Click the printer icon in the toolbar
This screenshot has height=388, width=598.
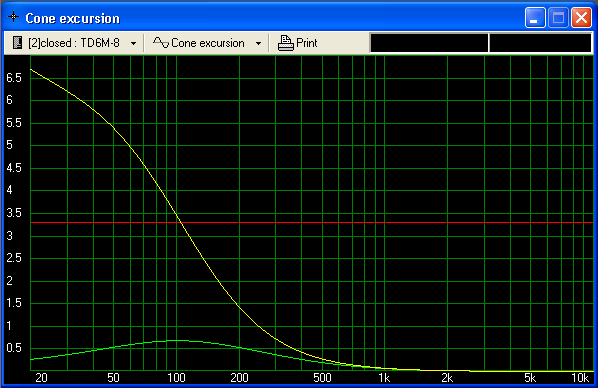(285, 43)
